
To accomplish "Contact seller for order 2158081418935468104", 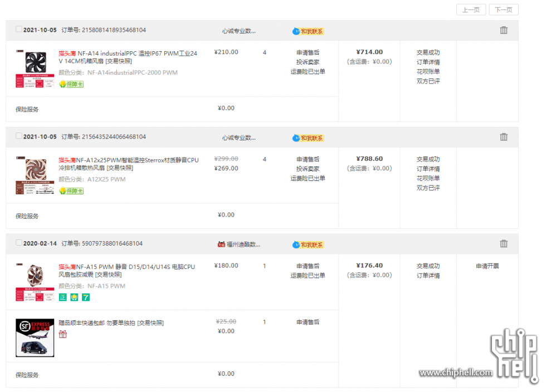I will coord(308,31).
